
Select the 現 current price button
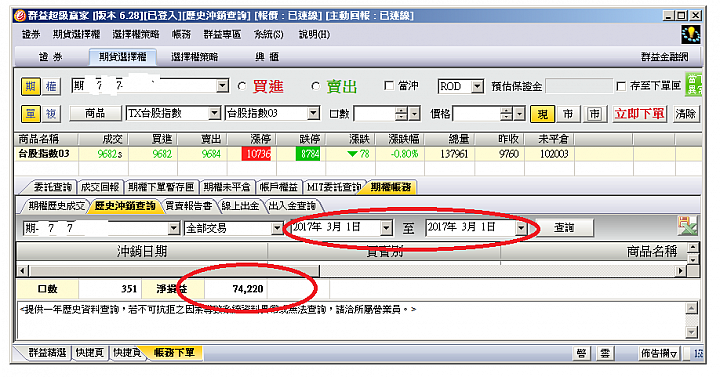point(542,114)
